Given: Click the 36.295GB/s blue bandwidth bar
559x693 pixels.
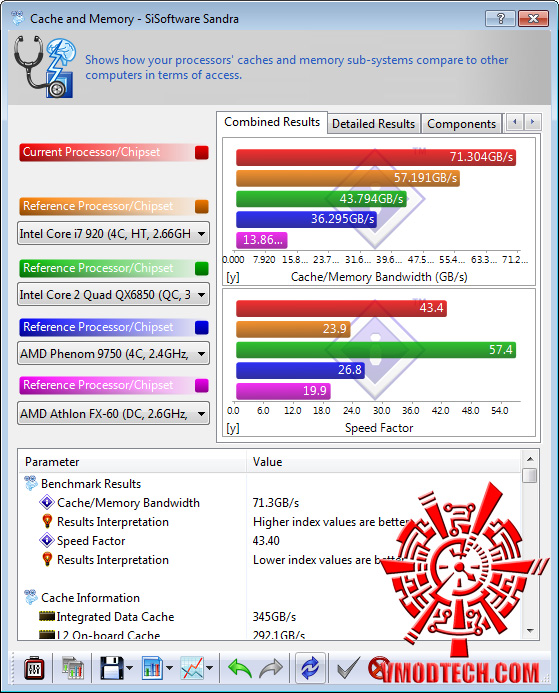Looking at the screenshot, I should [x=306, y=219].
